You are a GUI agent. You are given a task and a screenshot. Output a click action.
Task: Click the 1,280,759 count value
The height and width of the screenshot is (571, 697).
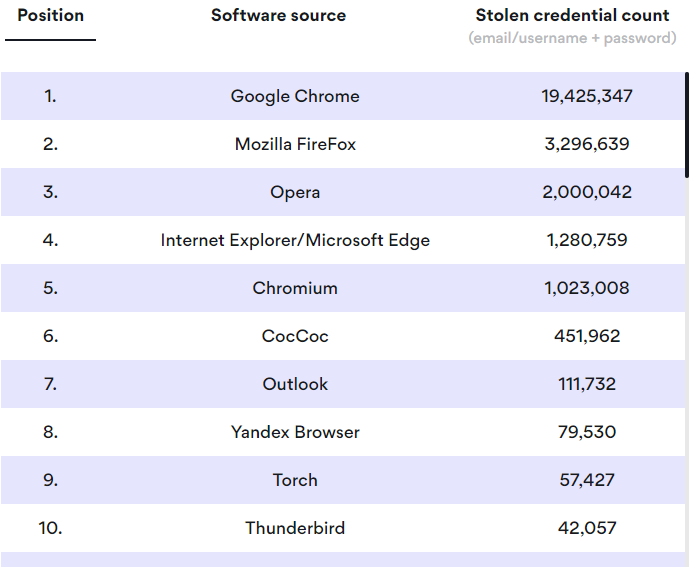(587, 240)
